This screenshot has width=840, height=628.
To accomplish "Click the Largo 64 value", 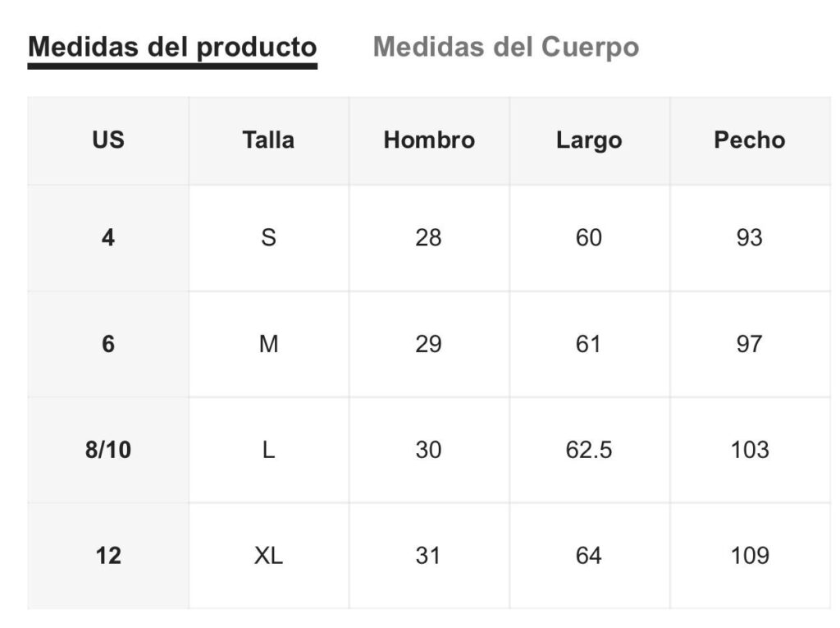I will 588,556.
